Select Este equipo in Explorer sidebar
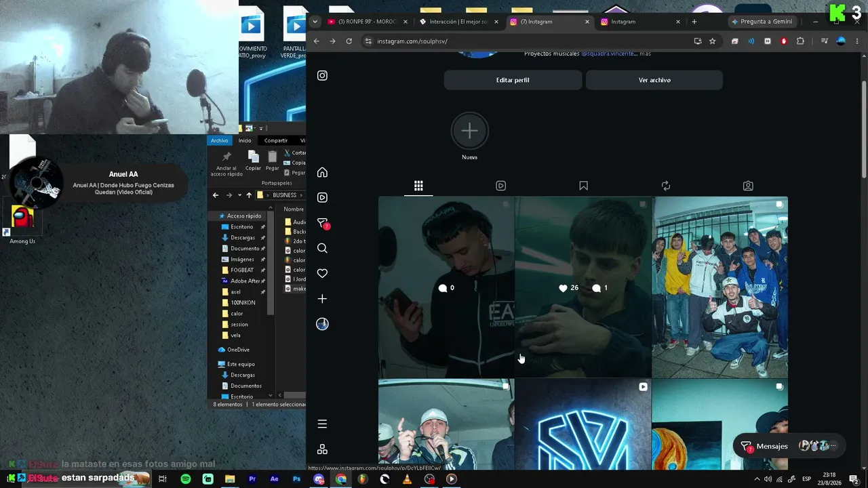The width and height of the screenshot is (868, 488). click(241, 364)
